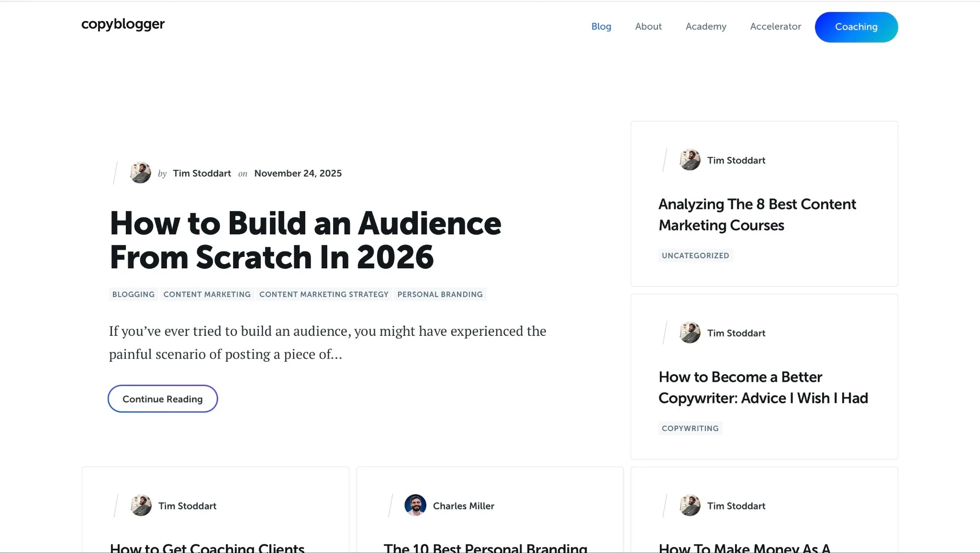Click author name on 'How To Make Money' card
The width and height of the screenshot is (980, 553).
tap(736, 506)
